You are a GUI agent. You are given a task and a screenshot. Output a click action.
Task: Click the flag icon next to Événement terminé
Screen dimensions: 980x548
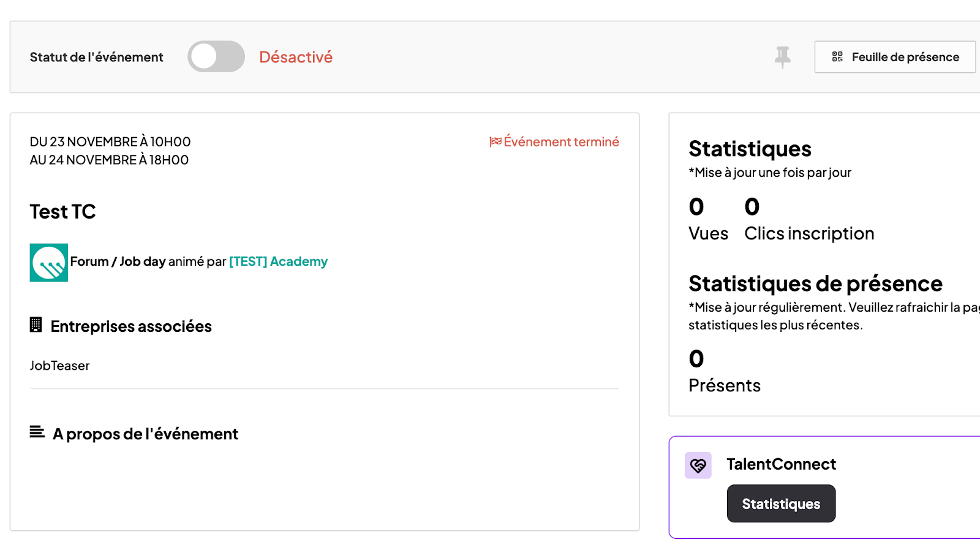tap(495, 142)
